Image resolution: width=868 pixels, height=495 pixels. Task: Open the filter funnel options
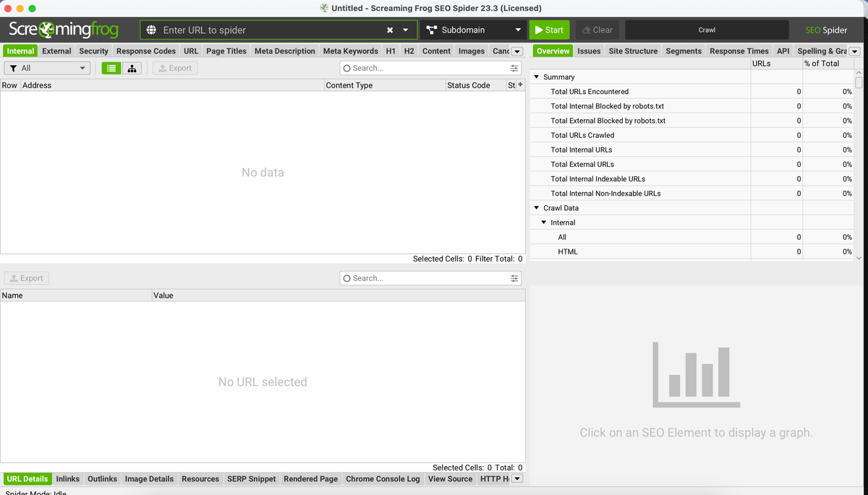coord(15,67)
